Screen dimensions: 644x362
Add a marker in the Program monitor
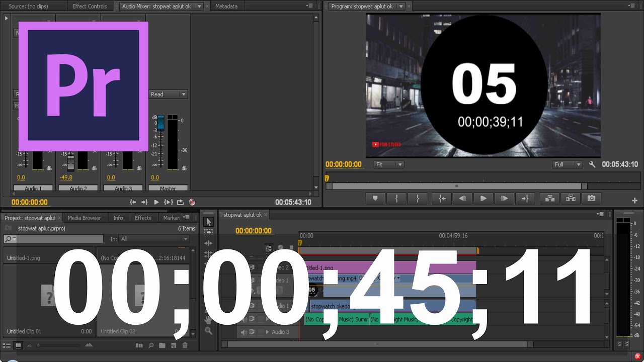tap(375, 199)
